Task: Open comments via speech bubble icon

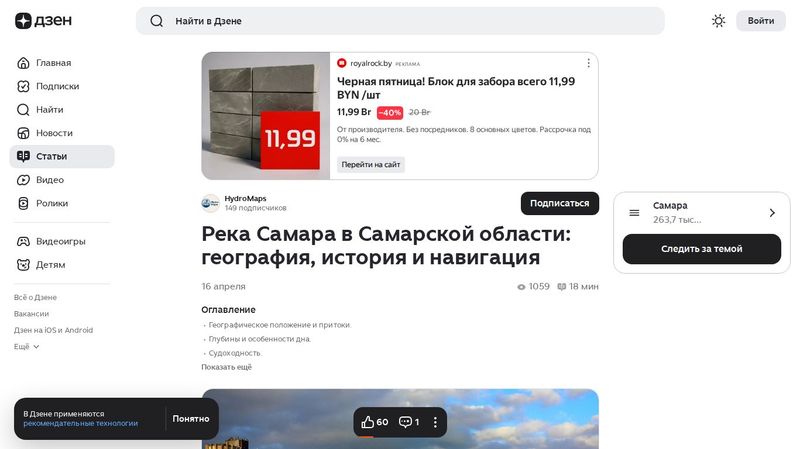Action: [x=405, y=422]
